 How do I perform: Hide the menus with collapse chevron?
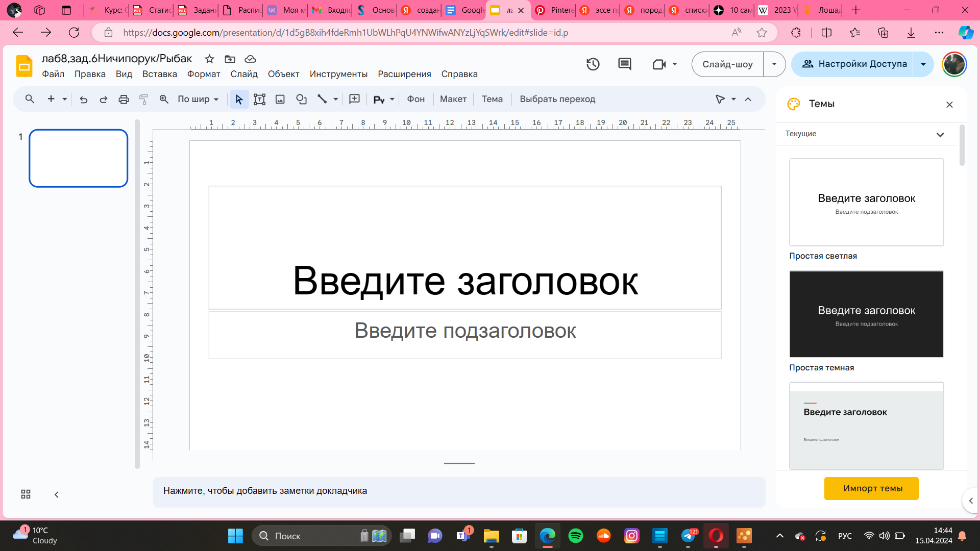click(748, 99)
